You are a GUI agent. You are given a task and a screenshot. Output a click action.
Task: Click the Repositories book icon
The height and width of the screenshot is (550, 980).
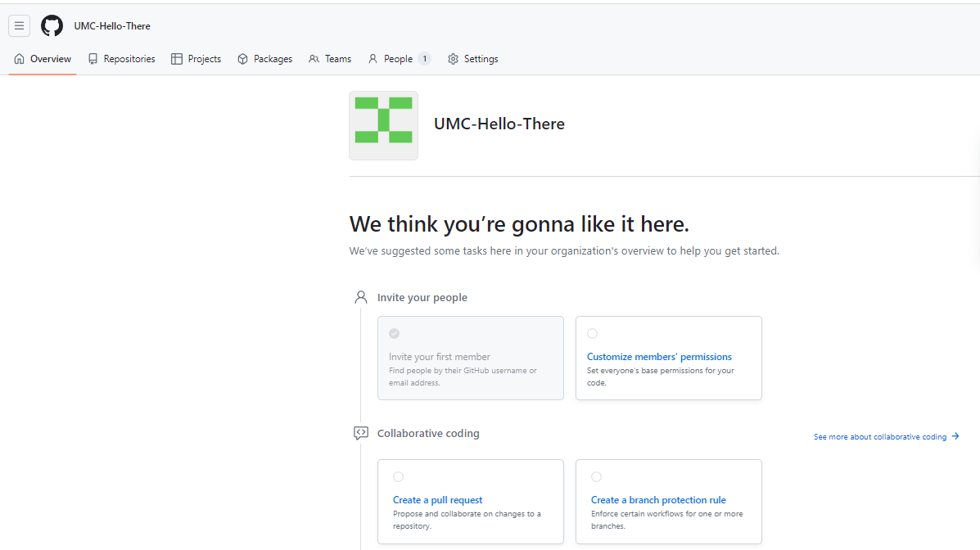point(93,59)
